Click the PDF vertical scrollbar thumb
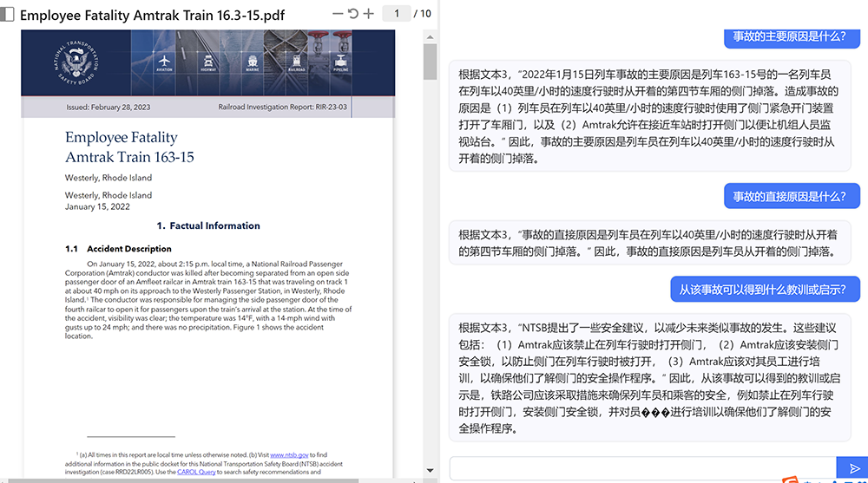Screen dimensions: 868x483 [x=430, y=62]
